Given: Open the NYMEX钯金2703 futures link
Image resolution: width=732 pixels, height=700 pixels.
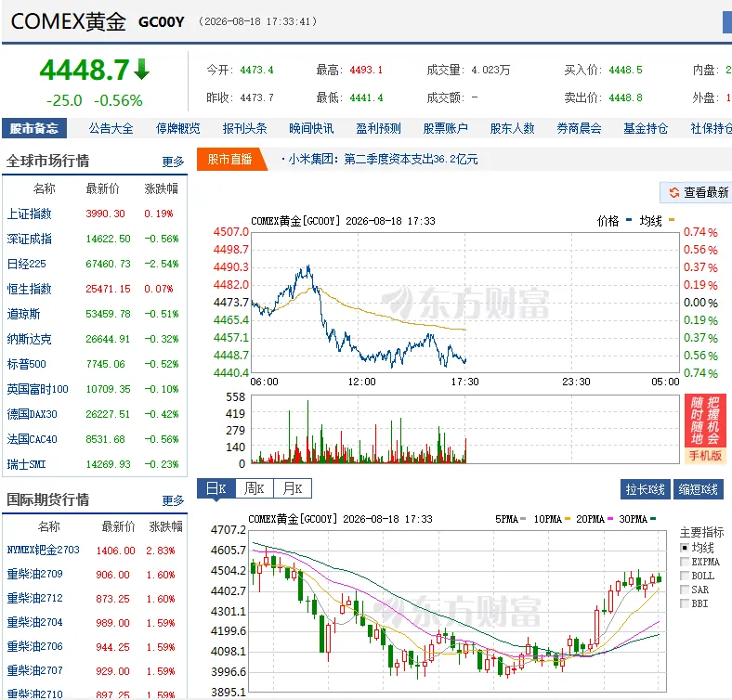Looking at the screenshot, I should [x=43, y=550].
